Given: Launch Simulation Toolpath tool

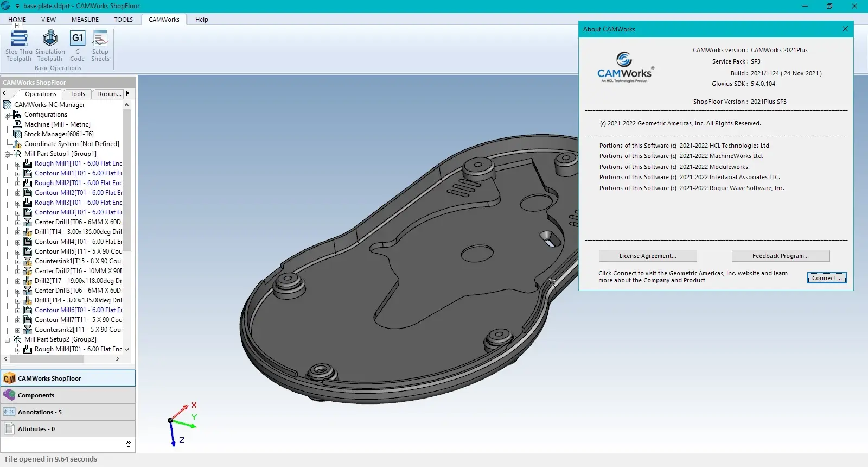Looking at the screenshot, I should 50,39.
